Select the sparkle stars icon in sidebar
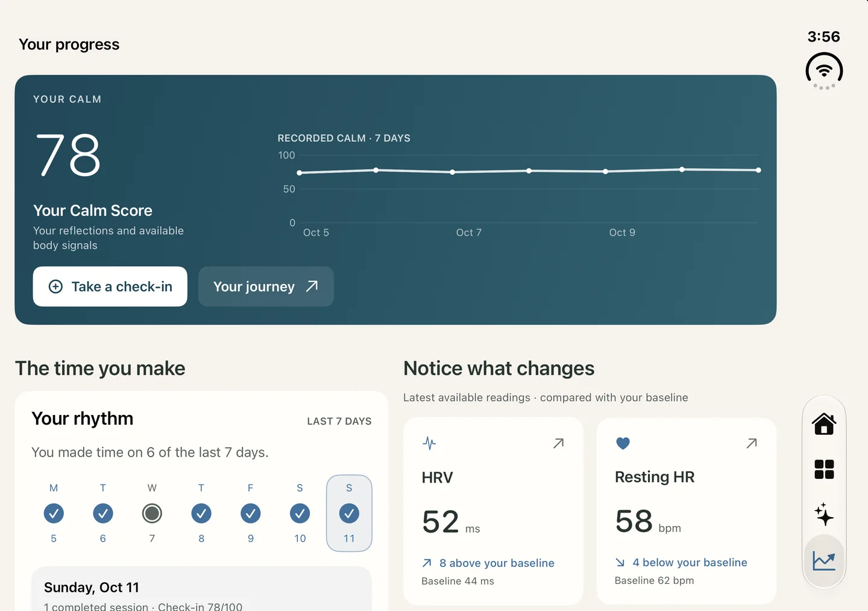Viewport: 868px width, 611px height. pos(824,514)
